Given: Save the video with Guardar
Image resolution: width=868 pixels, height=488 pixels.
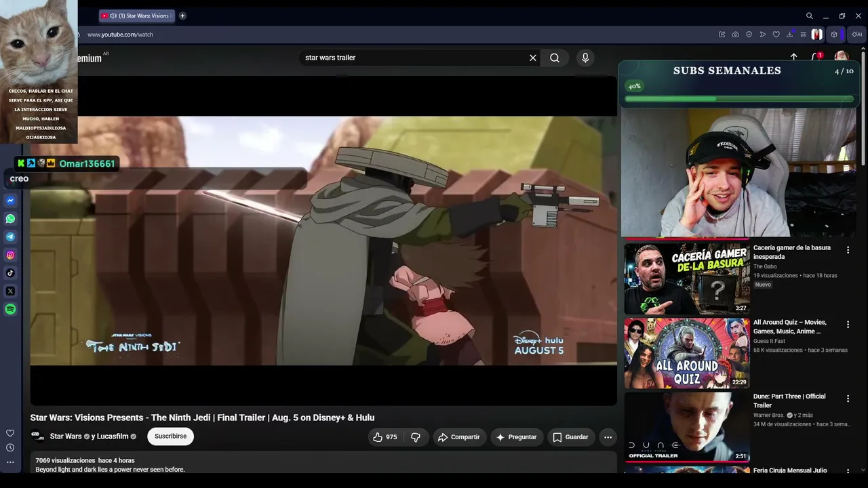Looking at the screenshot, I should point(571,437).
